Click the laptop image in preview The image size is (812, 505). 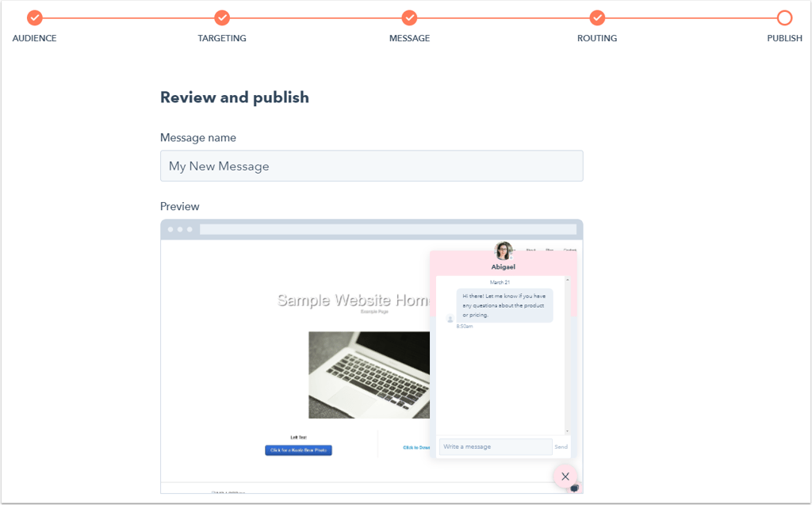coord(370,375)
